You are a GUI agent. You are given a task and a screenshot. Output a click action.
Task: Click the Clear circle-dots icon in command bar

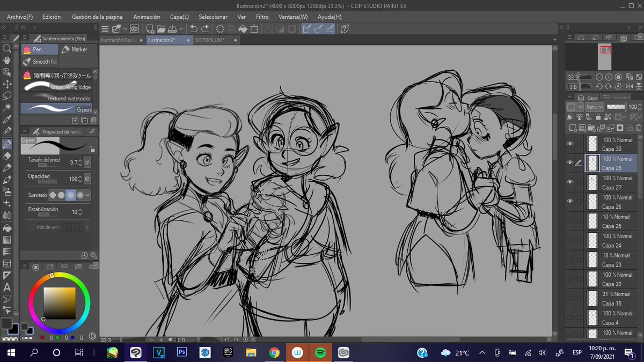pyautogui.click(x=220, y=29)
